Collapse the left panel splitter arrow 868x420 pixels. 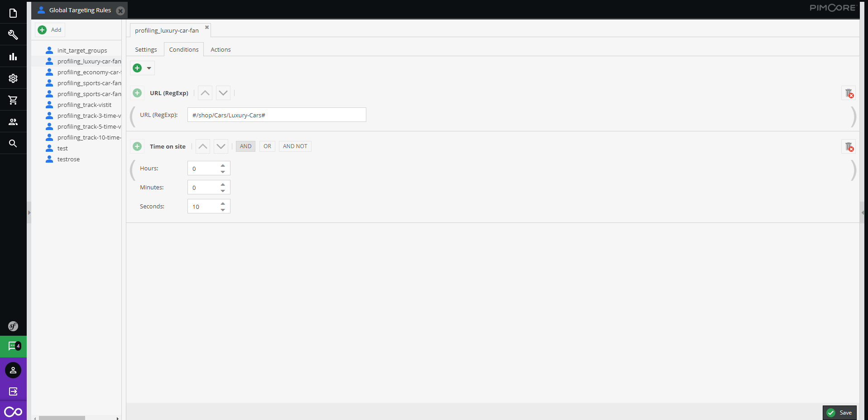tap(29, 212)
